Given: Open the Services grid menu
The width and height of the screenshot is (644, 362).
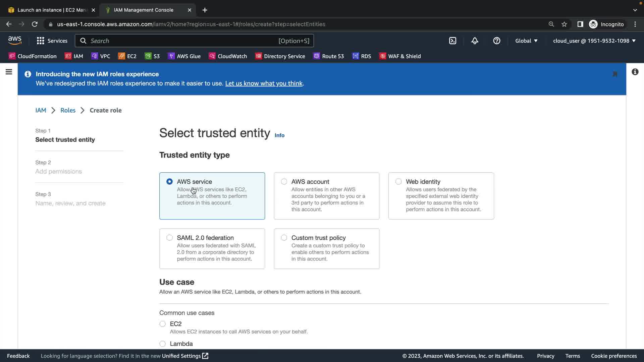Looking at the screenshot, I should coord(52,41).
